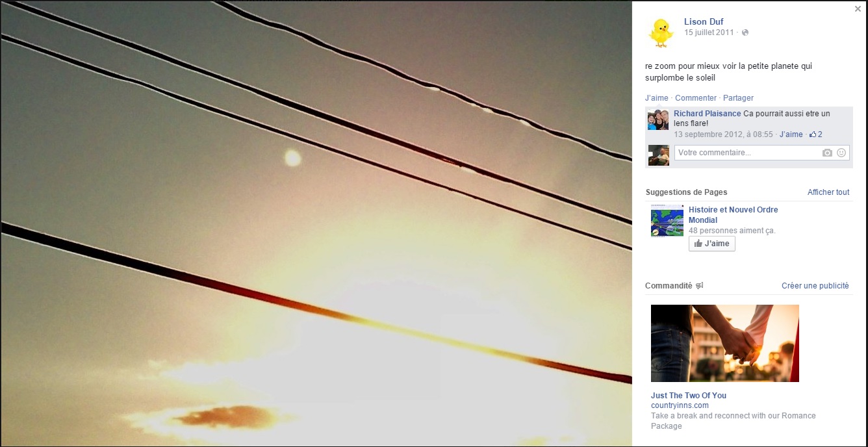
Task: Click the thumbs-up likes count on comment
Action: click(x=816, y=134)
